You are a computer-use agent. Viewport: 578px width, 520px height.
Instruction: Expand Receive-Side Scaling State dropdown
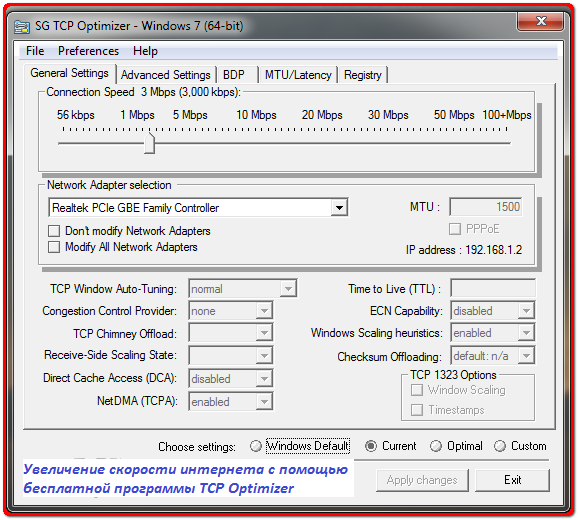264,356
